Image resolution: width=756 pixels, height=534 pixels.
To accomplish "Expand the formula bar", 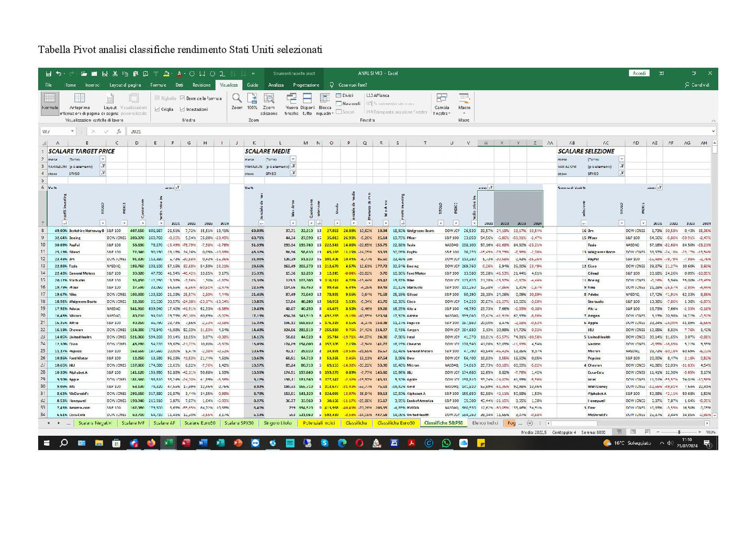I will [x=713, y=132].
